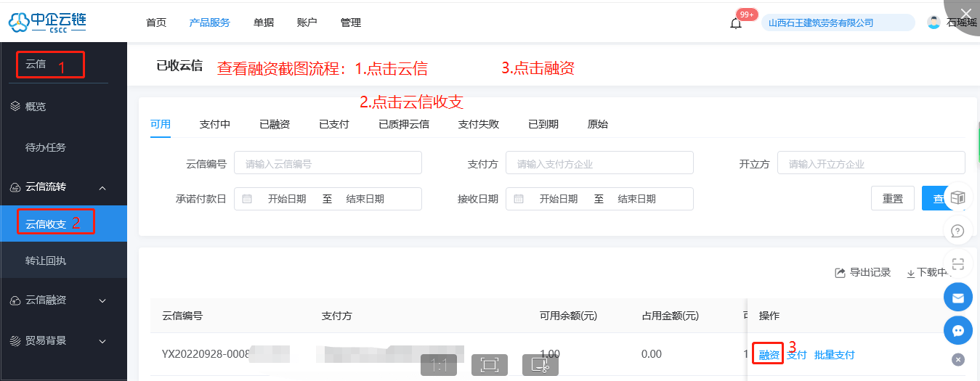Switch to the 支付失败 tab
This screenshot has height=381, width=980.
coord(479,124)
